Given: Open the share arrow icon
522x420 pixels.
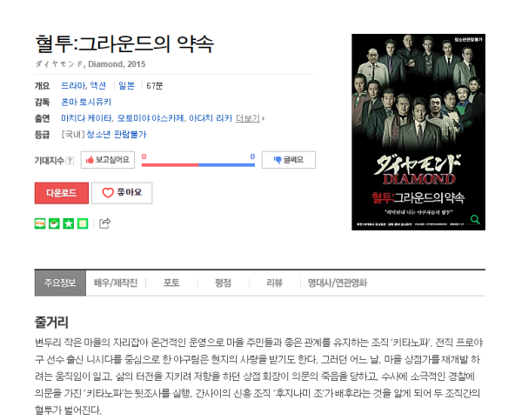Looking at the screenshot, I should click(x=104, y=223).
